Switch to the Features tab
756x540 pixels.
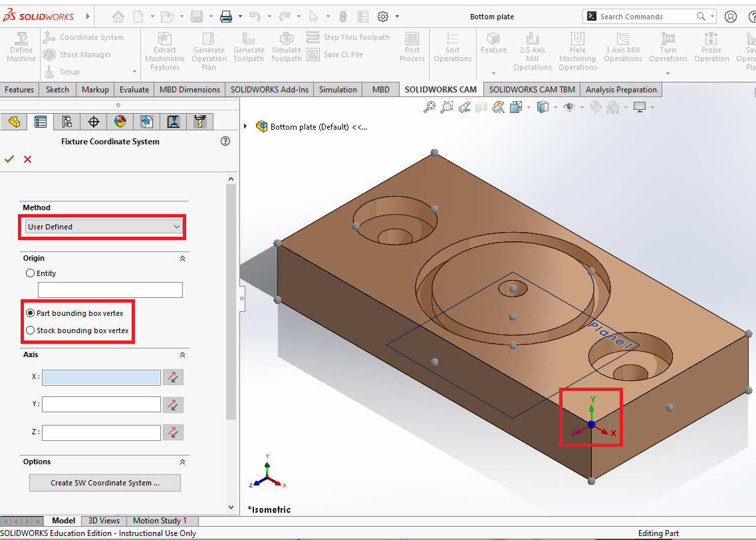[x=19, y=90]
